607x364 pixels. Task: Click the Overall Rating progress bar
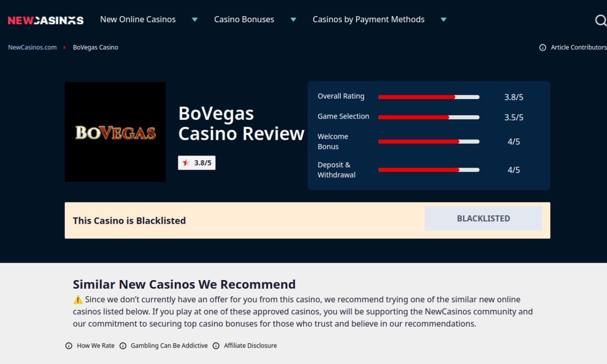[x=429, y=97]
